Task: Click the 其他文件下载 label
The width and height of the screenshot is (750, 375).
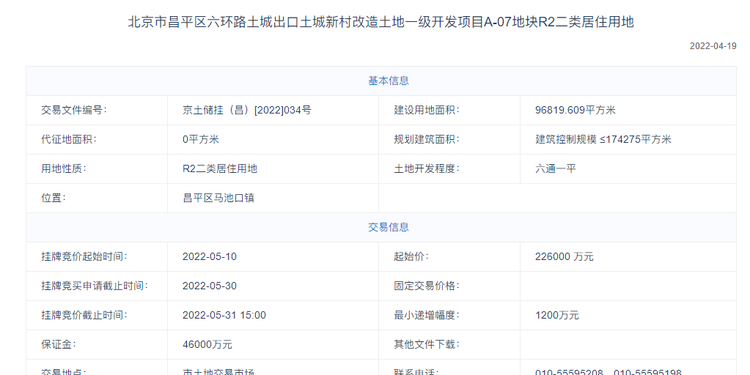Action: [427, 344]
